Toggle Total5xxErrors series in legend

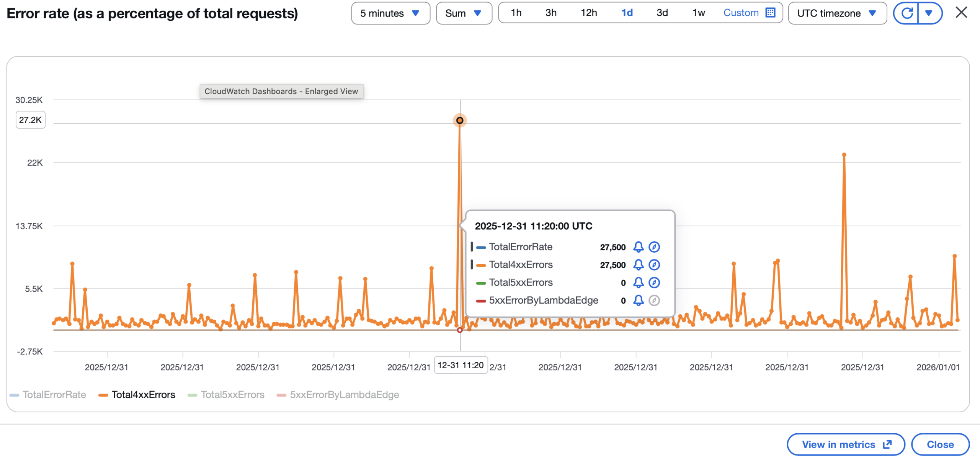tap(232, 395)
